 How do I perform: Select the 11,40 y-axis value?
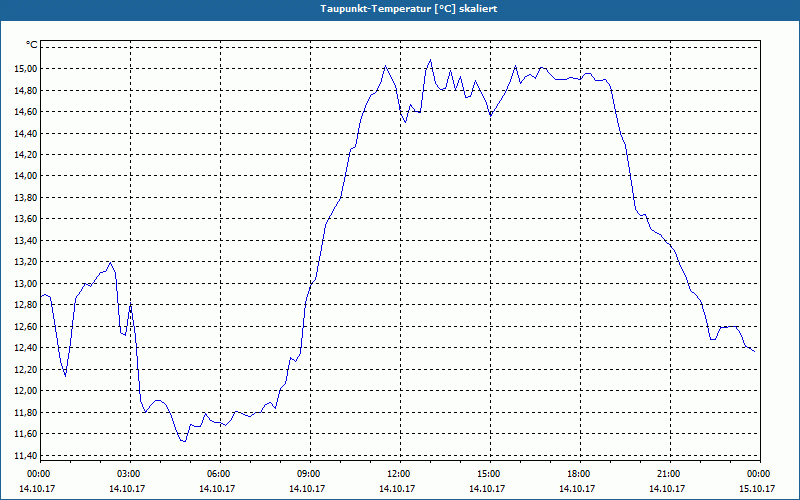tap(26, 455)
